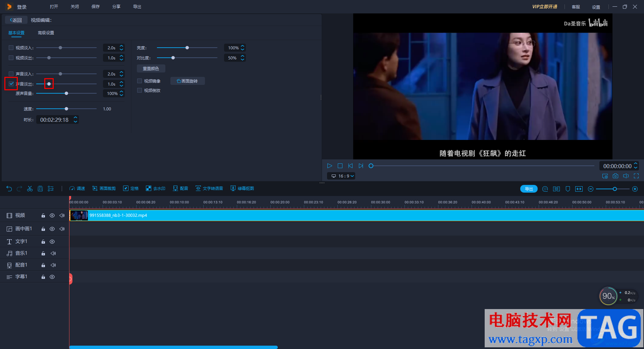Viewport: 644px width, 349px height.
Task: Step to the previous frame
Action: point(351,166)
